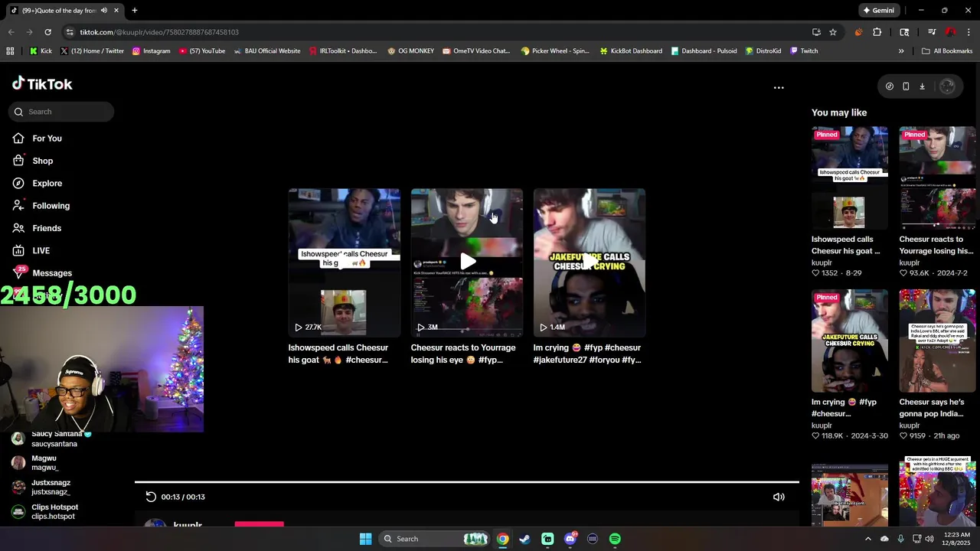Open the DistroKid bookmark

click(763, 51)
